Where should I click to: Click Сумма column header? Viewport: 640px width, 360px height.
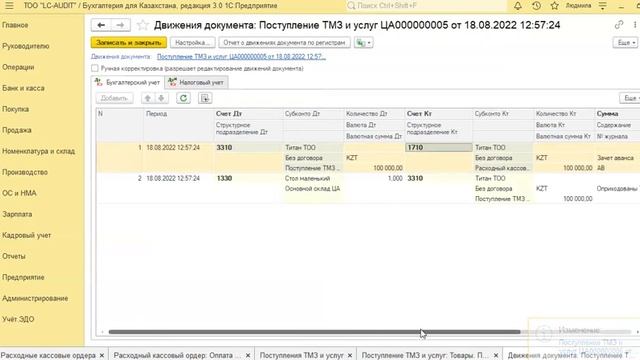[x=617, y=113]
